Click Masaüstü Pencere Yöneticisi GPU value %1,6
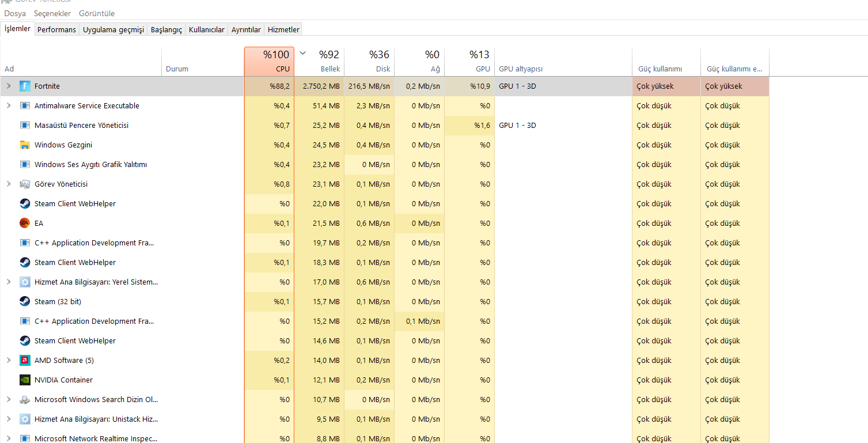The width and height of the screenshot is (868, 443). pos(482,126)
